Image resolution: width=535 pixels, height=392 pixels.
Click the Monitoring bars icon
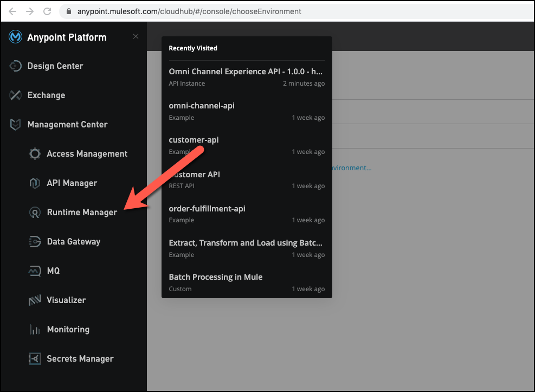35,330
